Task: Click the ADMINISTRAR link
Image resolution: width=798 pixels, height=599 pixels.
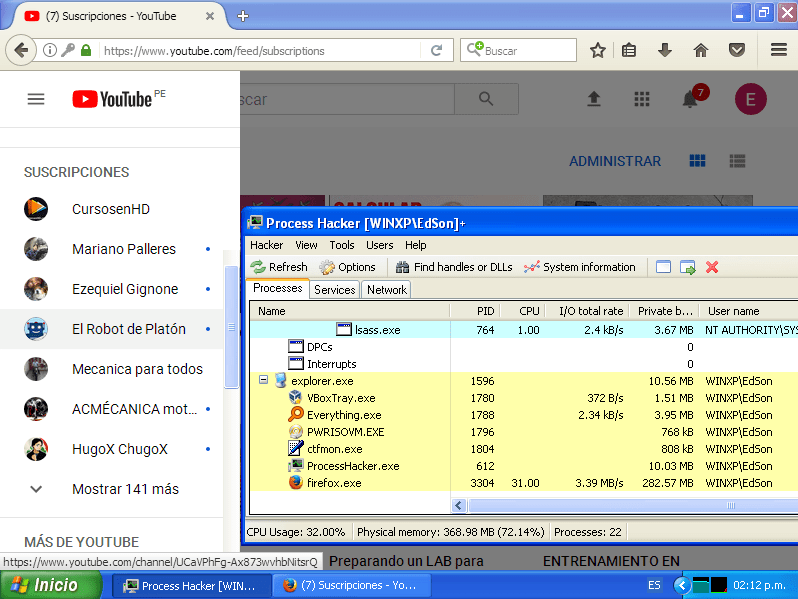Action: coord(614,161)
